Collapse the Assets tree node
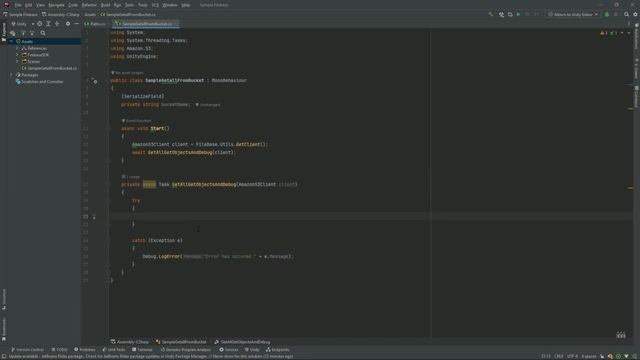Image resolution: width=640 pixels, height=360 pixels. (11, 42)
